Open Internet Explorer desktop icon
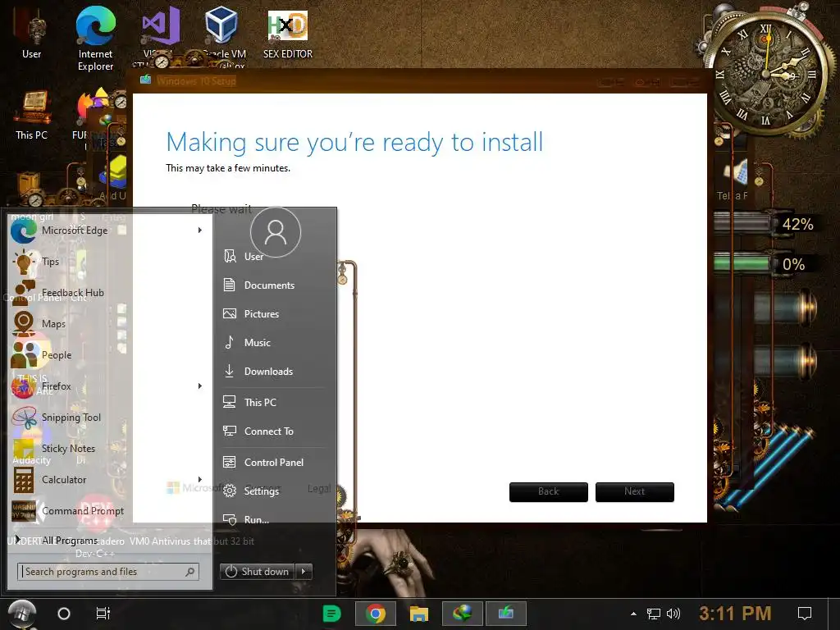The height and width of the screenshot is (630, 840). 95,39
